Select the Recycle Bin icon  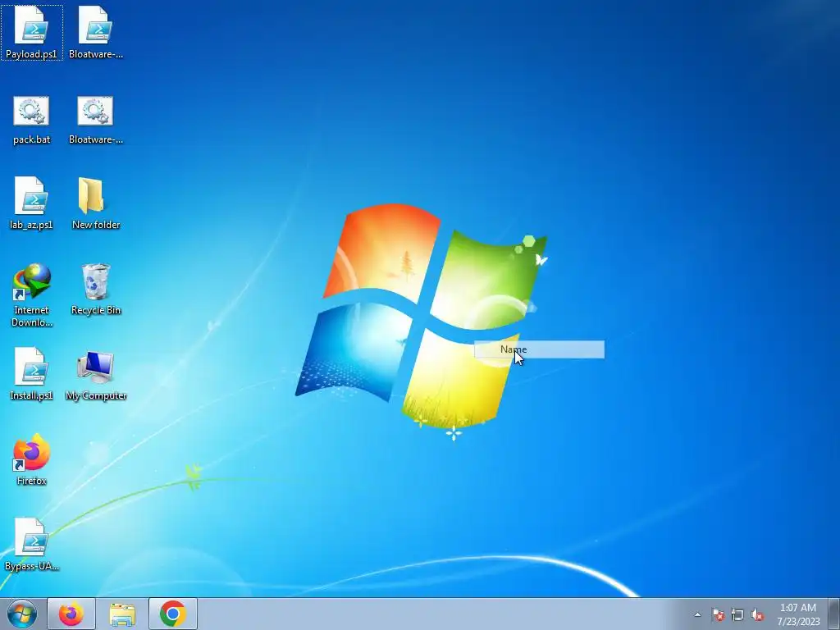pyautogui.click(x=96, y=290)
